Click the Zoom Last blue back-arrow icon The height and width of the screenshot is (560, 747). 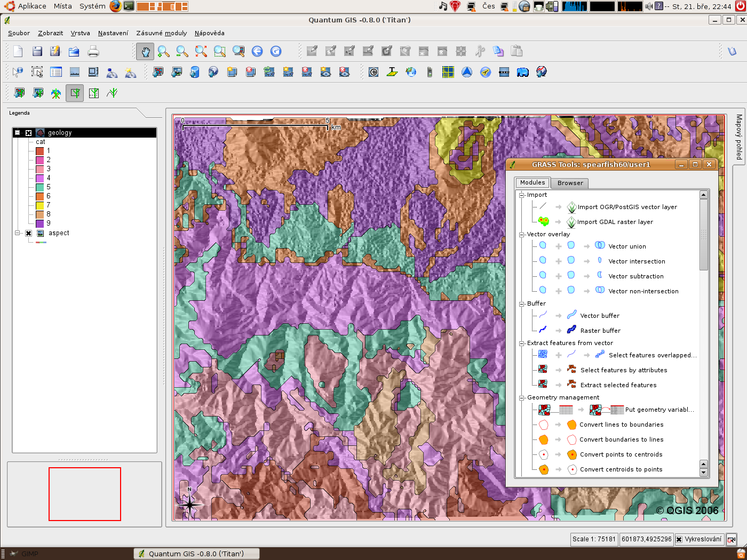[x=257, y=51]
